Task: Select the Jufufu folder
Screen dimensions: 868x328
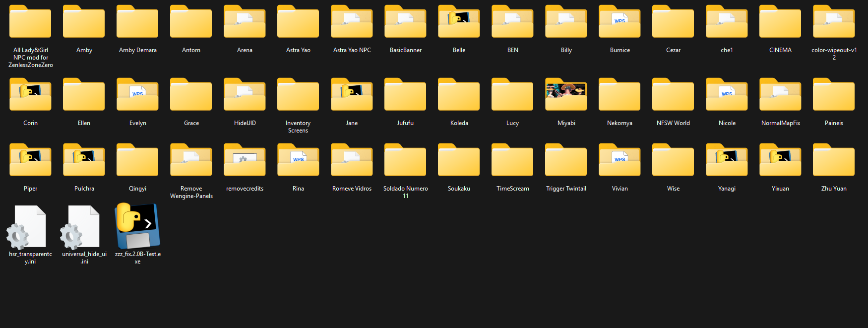Action: point(405,95)
